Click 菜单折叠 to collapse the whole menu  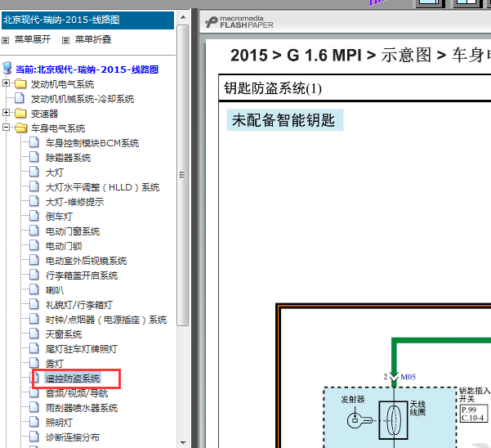(93, 39)
